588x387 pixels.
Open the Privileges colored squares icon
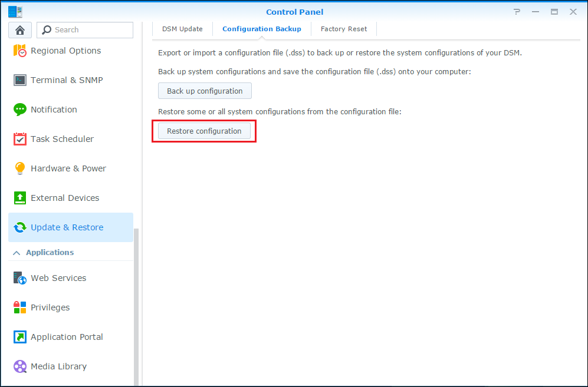pos(20,307)
